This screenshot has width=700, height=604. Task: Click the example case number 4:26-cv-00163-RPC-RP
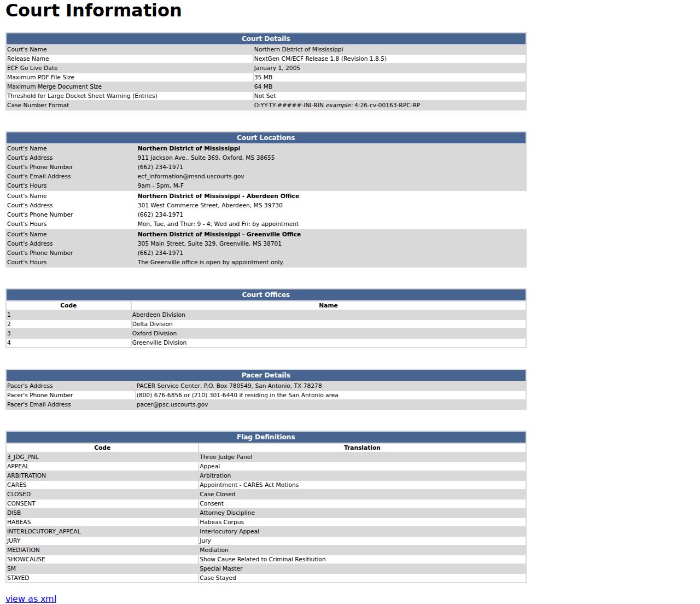(x=387, y=105)
